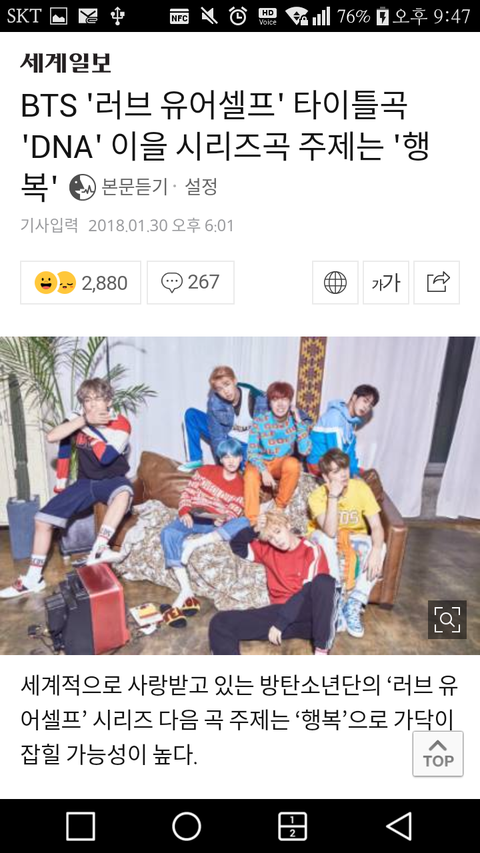Tap the battery percentage indicator

tap(354, 16)
